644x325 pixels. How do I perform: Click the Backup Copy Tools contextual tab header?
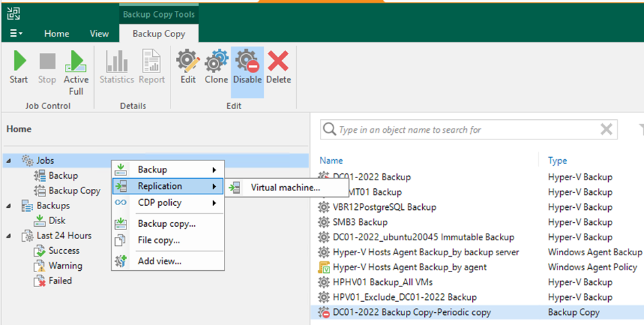click(159, 15)
